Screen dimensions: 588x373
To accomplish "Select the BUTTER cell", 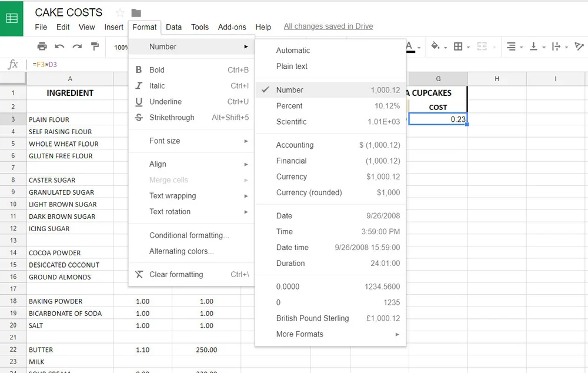I will tap(70, 349).
